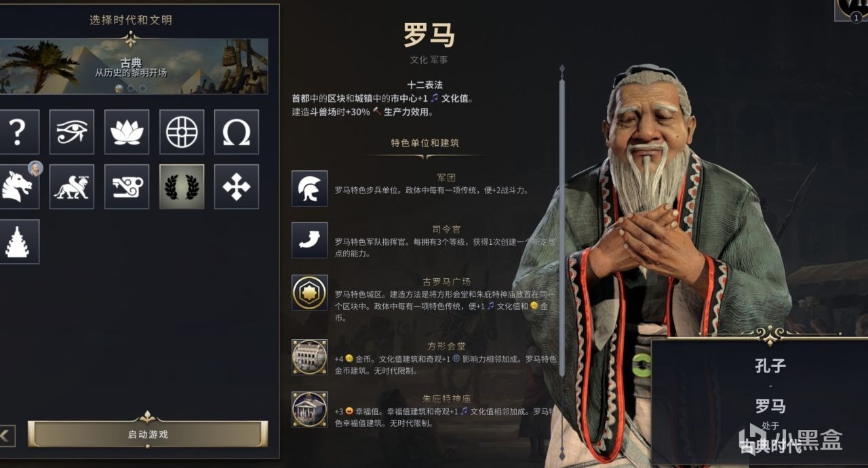View the 古罗马广场 forum district icon
This screenshot has height=468, width=868.
click(310, 292)
